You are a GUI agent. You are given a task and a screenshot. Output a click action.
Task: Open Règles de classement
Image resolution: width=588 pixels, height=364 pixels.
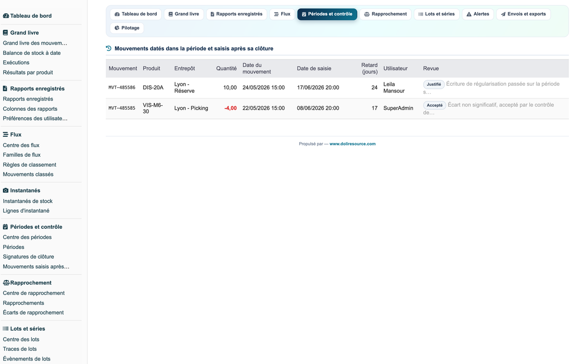29,165
